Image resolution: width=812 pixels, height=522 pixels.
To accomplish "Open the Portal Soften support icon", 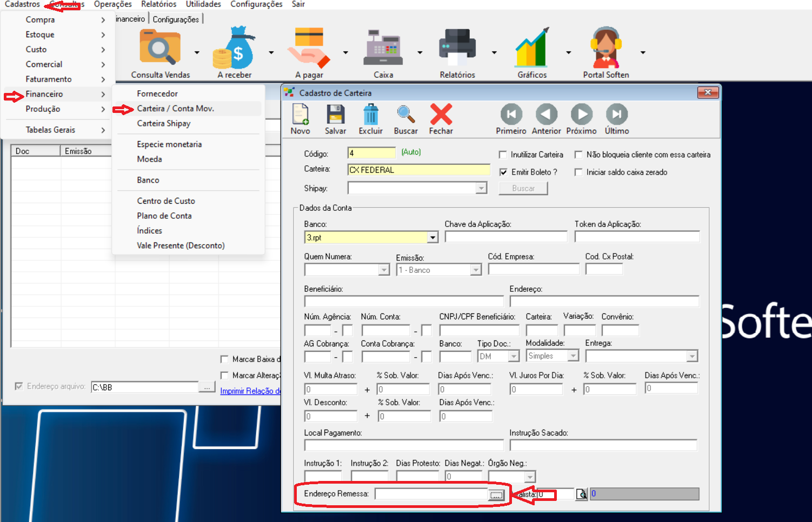I will click(x=606, y=48).
